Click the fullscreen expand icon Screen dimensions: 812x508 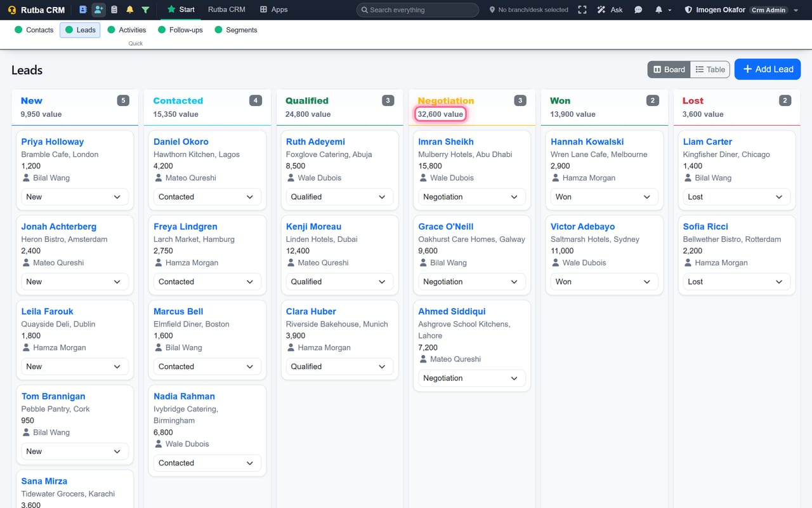pos(582,10)
